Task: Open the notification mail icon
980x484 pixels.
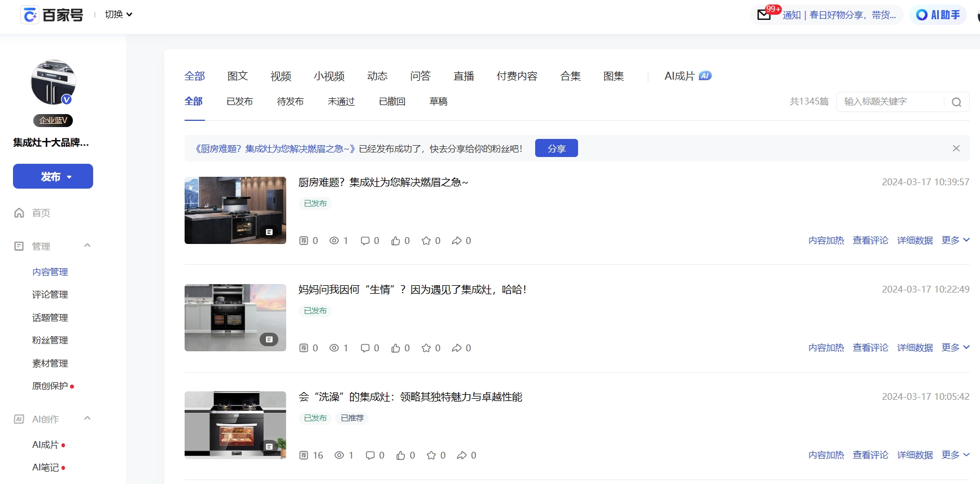Action: (764, 15)
